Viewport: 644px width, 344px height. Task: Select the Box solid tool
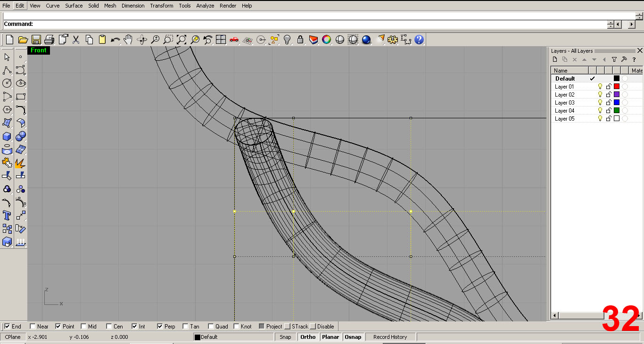(7, 136)
